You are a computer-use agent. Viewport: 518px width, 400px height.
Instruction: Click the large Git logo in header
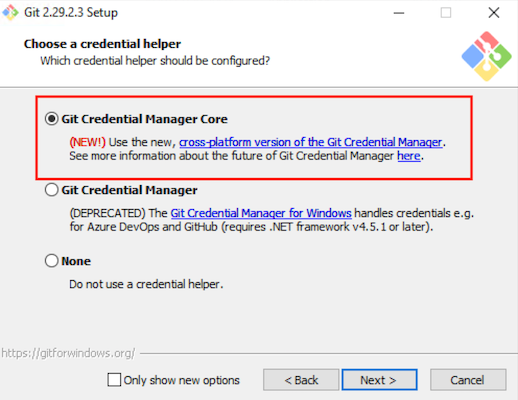(x=486, y=56)
